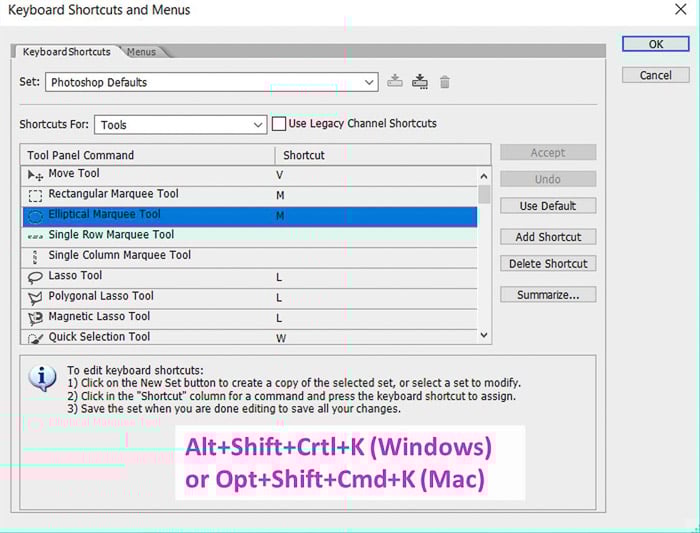Screen dimensions: 700x533
Task: Click the Add Shortcut button
Action: [x=548, y=237]
